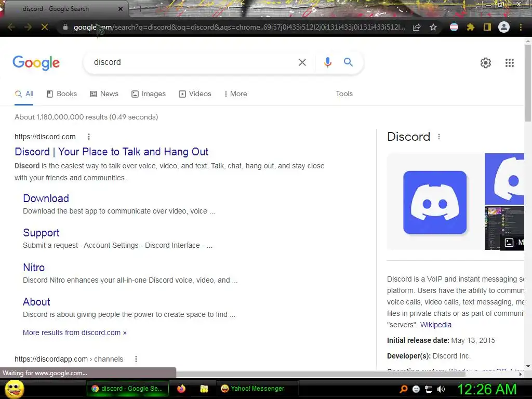The image size is (532, 399).
Task: Click the vertical page scrollbar
Action: (x=528, y=83)
